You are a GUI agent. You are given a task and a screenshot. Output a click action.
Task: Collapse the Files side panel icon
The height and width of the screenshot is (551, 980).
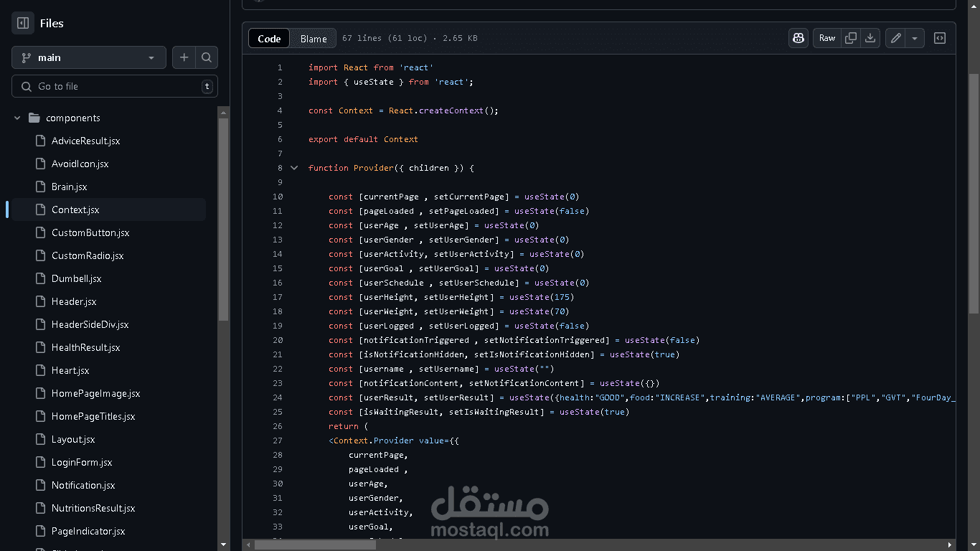point(23,23)
